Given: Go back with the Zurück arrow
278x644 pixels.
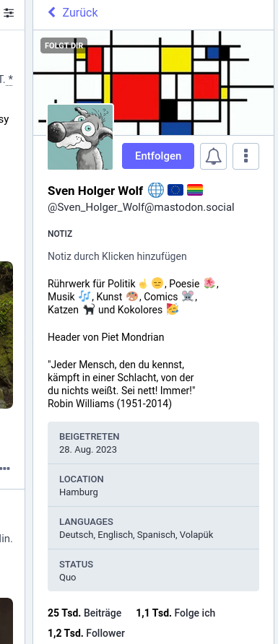Looking at the screenshot, I should (x=52, y=12).
